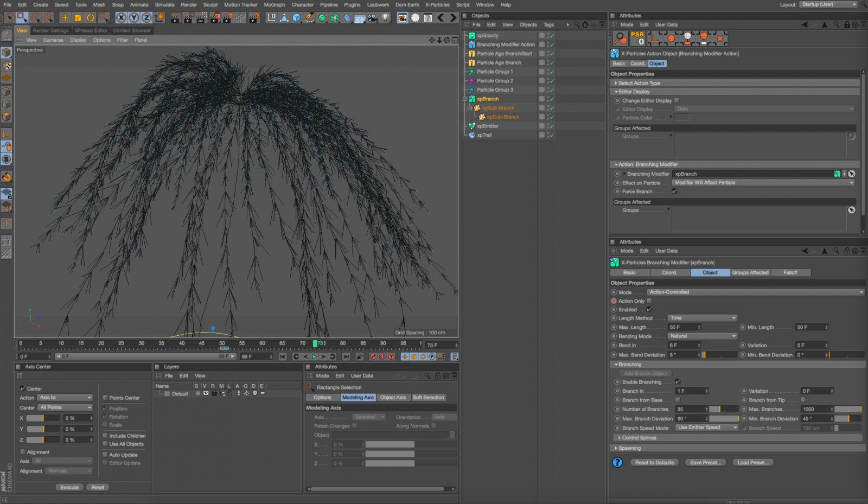Viewport: 868px width, 504px height.
Task: Toggle Points Center checkbox
Action: pos(105,398)
